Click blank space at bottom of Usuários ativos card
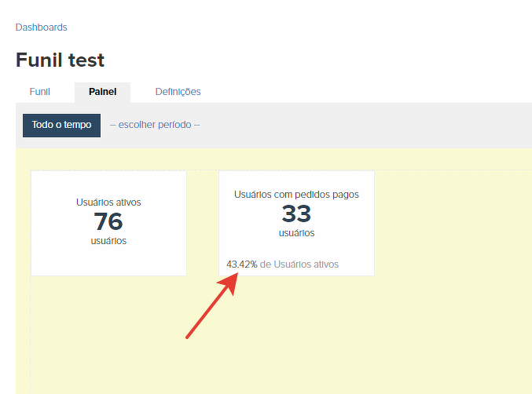 tap(108, 262)
